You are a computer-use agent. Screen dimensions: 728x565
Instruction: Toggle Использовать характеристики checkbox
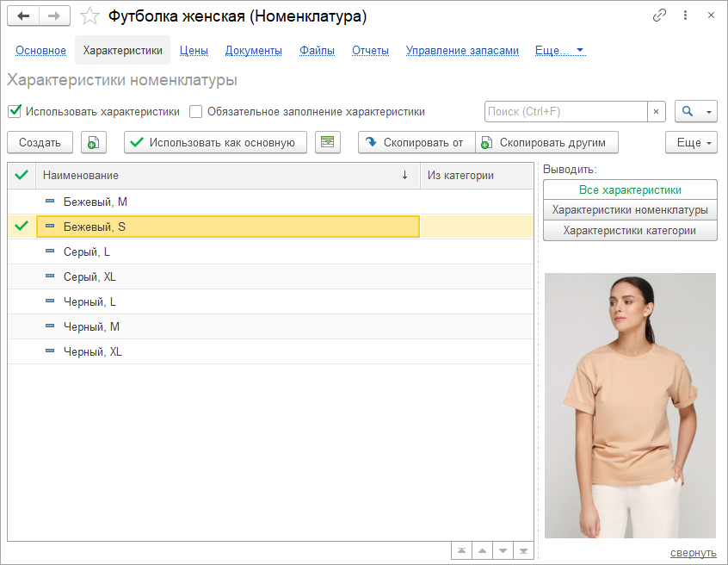click(15, 111)
